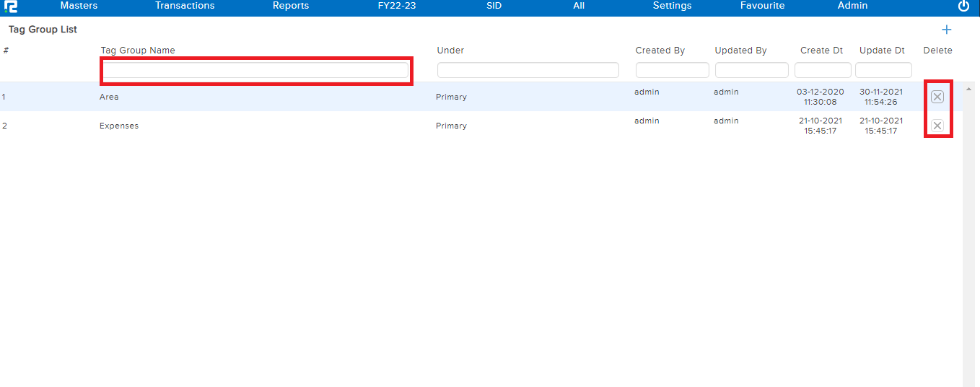
Task: Delete the Expenses tag group row
Action: [x=937, y=126]
